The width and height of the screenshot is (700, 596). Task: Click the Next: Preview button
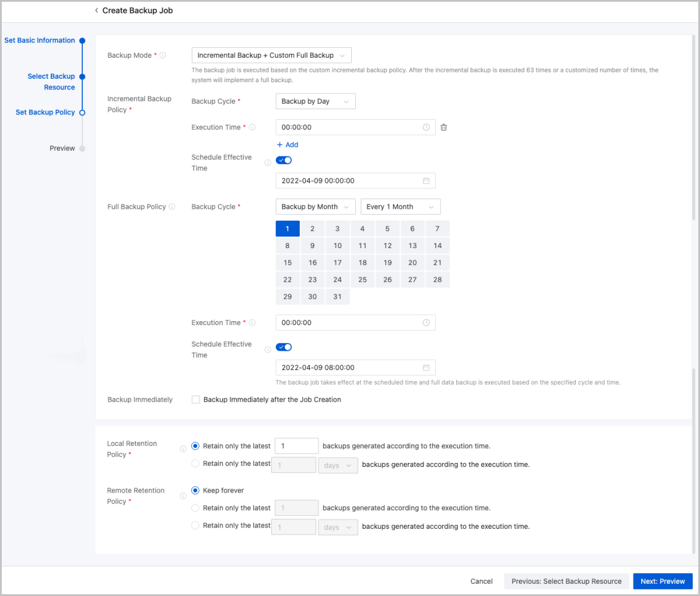pyautogui.click(x=663, y=581)
